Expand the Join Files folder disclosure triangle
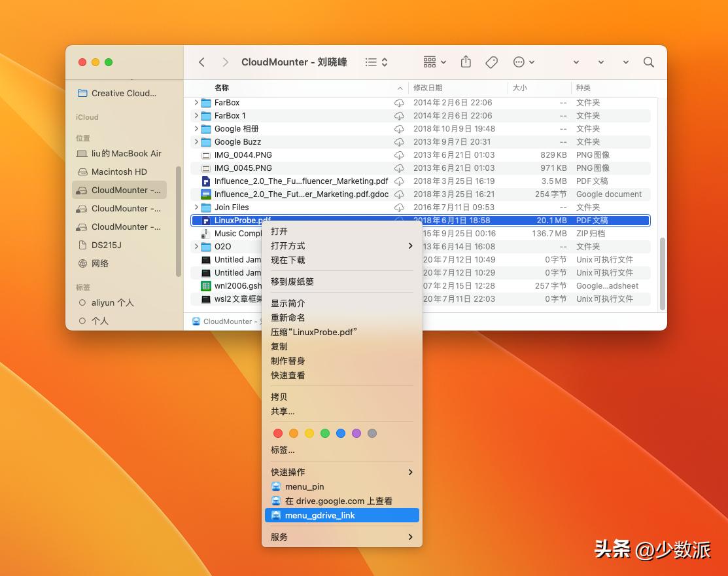The width and height of the screenshot is (728, 576). pyautogui.click(x=196, y=207)
